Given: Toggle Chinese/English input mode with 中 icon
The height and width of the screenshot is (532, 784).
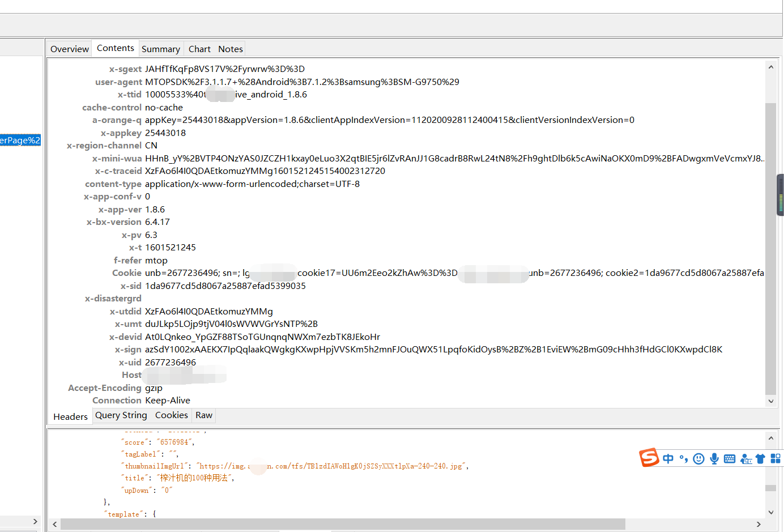Looking at the screenshot, I should 668,458.
